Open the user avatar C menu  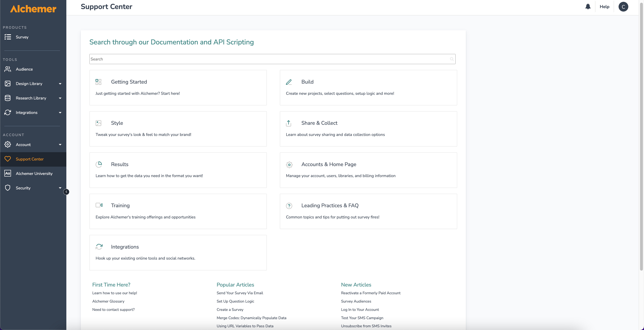(x=623, y=7)
